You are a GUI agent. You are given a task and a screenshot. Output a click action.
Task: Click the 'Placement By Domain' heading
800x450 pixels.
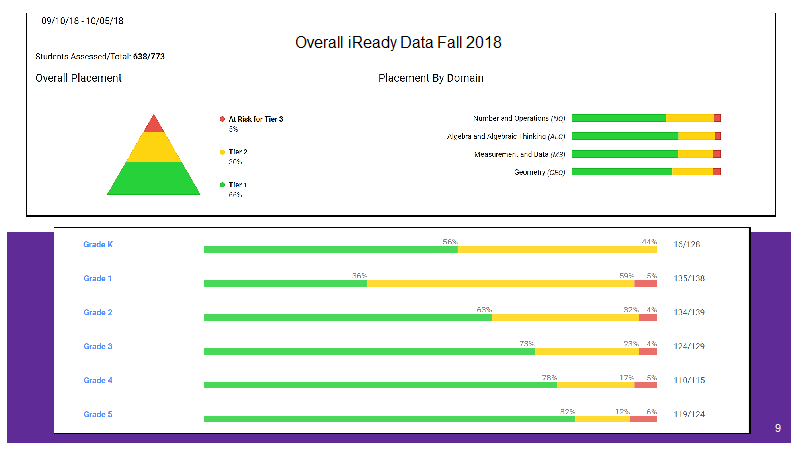pyautogui.click(x=431, y=78)
